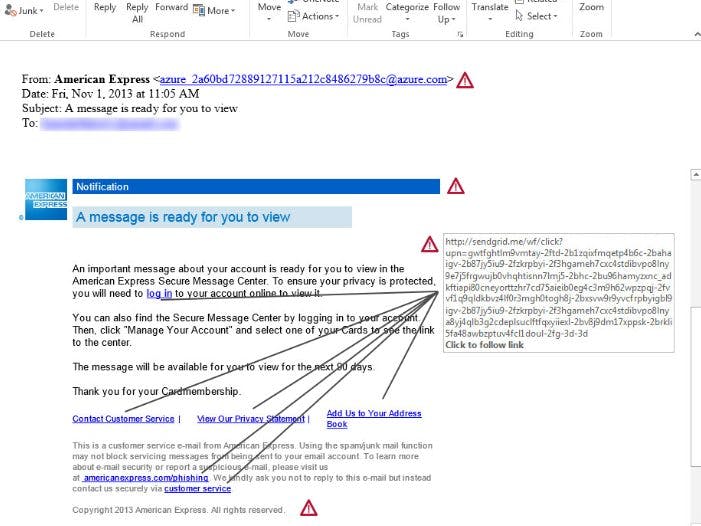This screenshot has width=701, height=526.
Task: Click 'Copyright 2013 American Express' text
Action: pyautogui.click(x=178, y=510)
